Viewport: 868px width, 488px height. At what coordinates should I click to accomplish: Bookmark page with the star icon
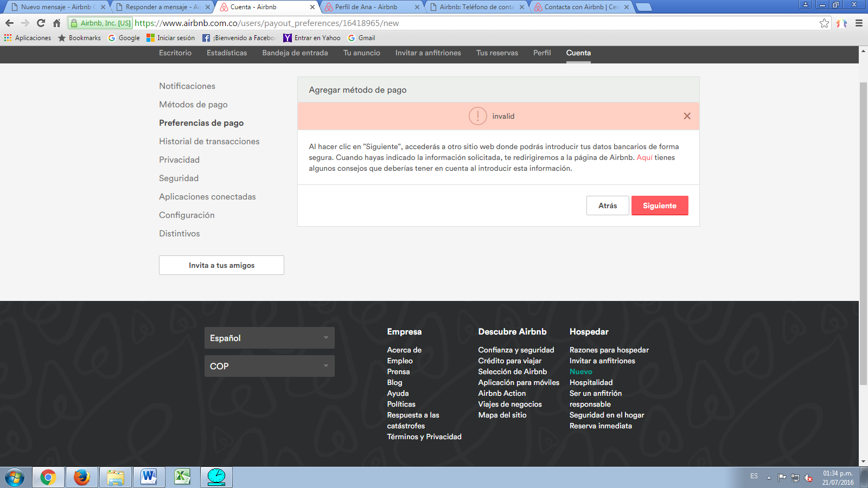coord(824,23)
